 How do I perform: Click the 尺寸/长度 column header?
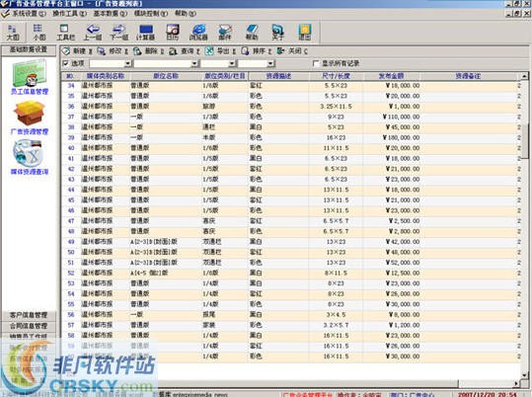[x=336, y=76]
